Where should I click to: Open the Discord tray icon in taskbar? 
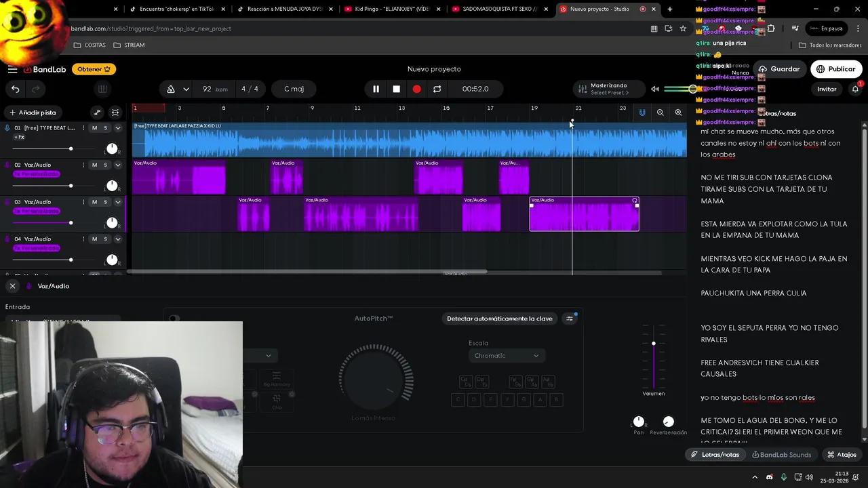[769, 477]
